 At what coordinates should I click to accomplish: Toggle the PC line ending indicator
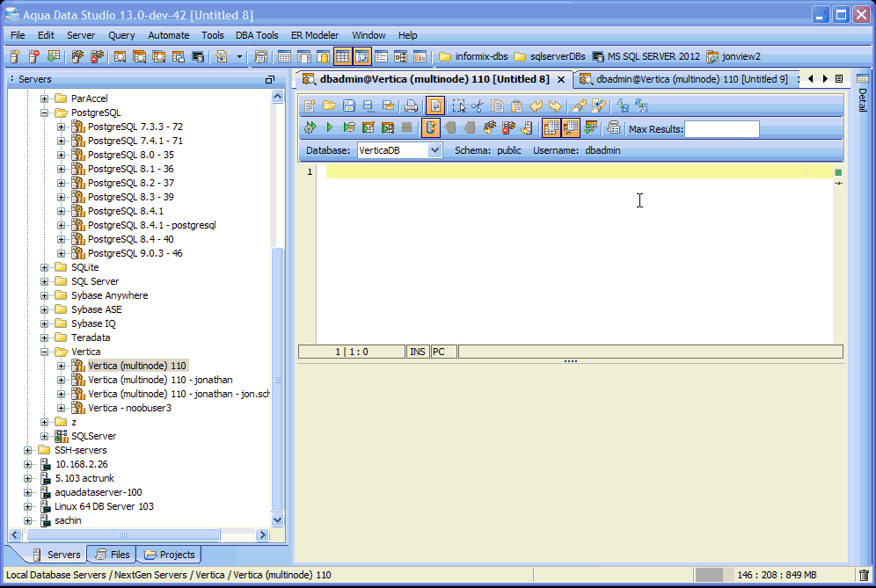443,352
